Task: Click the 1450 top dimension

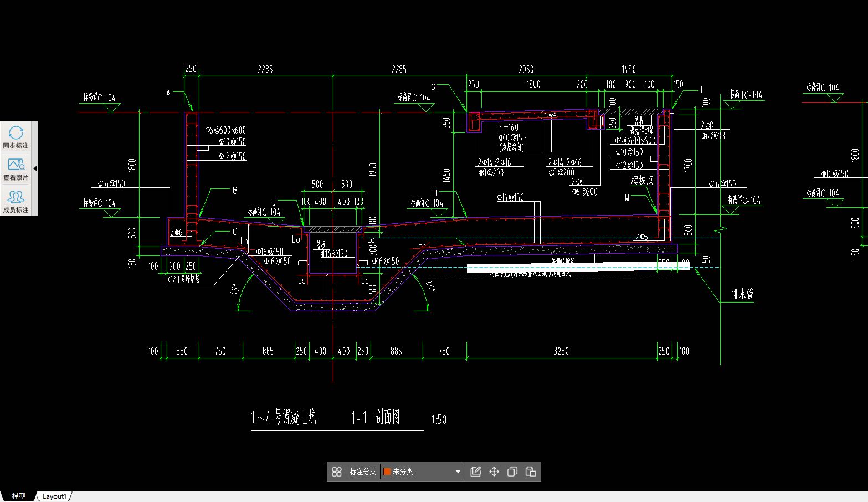Action: pos(628,69)
